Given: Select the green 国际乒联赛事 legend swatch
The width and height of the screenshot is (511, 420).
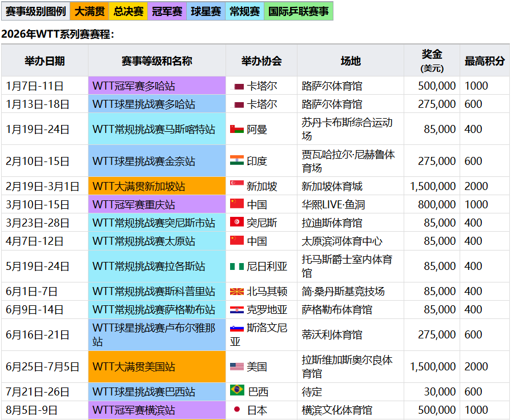Looking at the screenshot, I should tap(298, 11).
